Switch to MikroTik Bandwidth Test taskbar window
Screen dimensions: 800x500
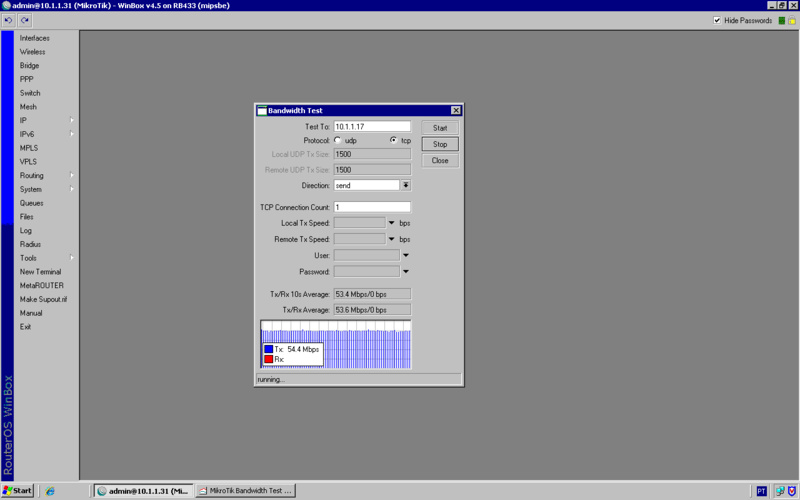coord(245,491)
